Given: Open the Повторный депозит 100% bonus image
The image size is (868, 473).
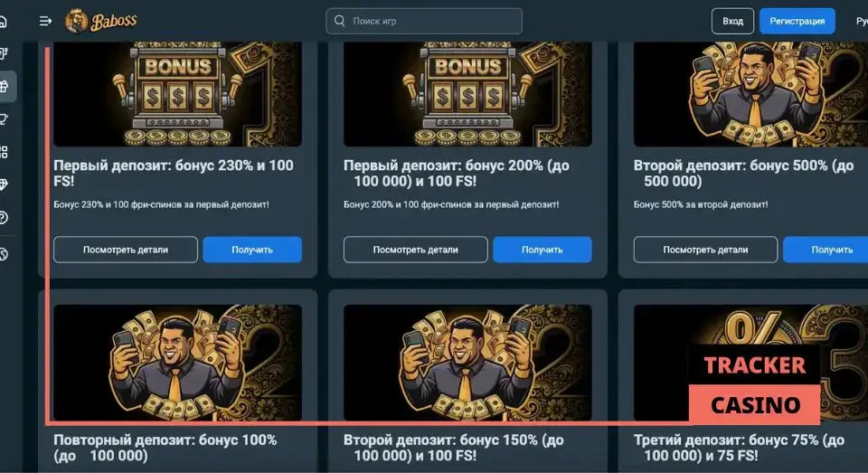Looking at the screenshot, I should (178, 363).
